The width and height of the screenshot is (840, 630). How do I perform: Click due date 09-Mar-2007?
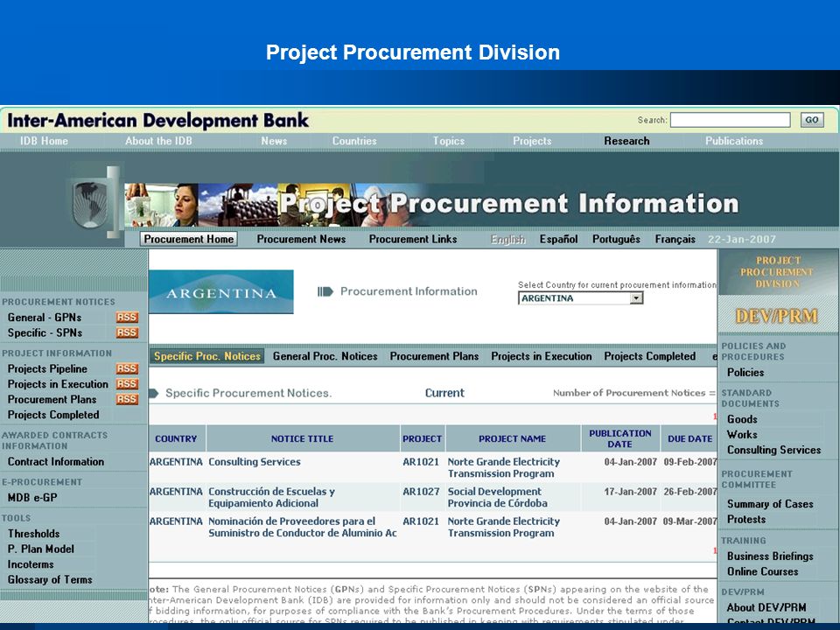click(x=689, y=521)
